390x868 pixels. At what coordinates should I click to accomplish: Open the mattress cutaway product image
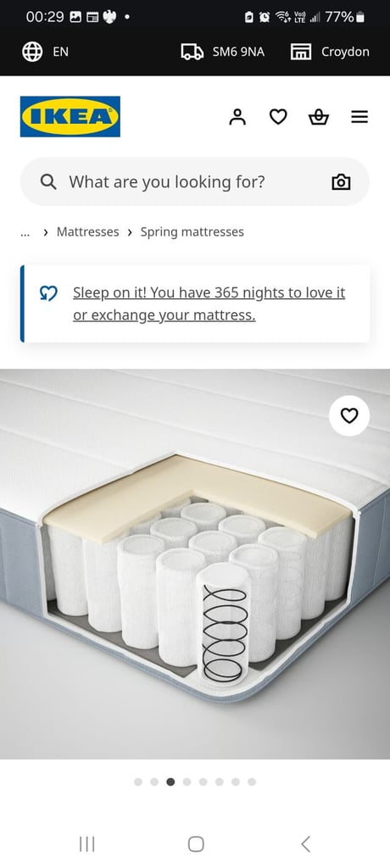click(195, 564)
